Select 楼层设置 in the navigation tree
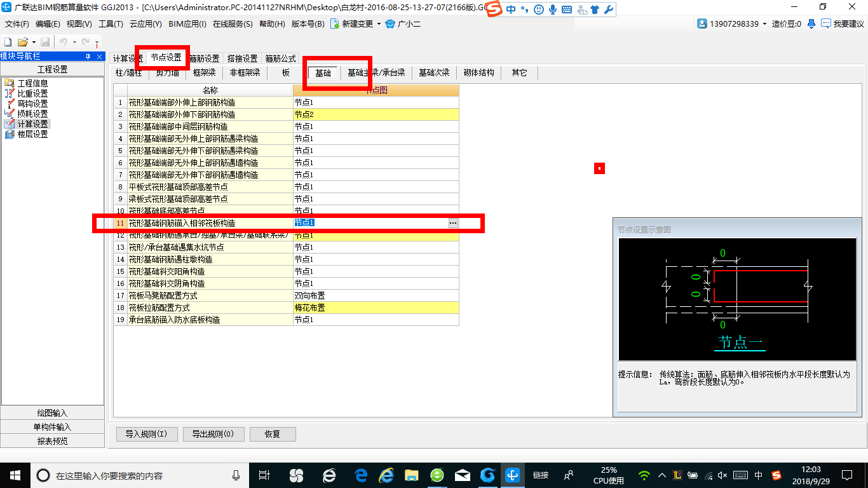This screenshot has height=488, width=868. [32, 134]
